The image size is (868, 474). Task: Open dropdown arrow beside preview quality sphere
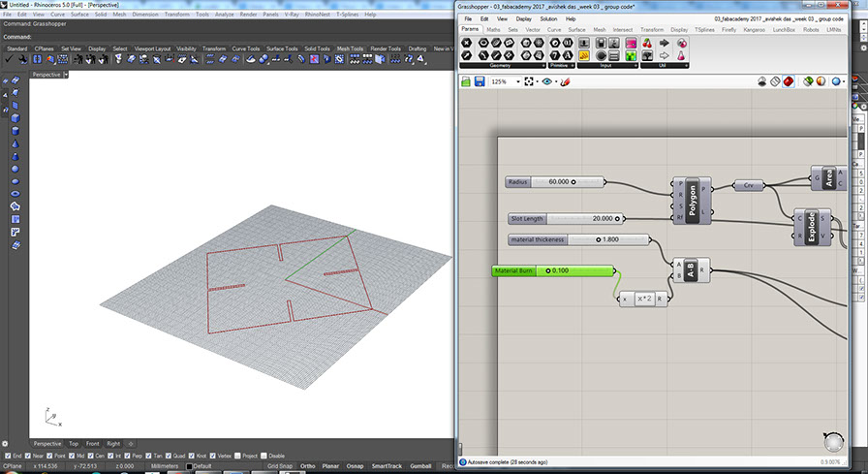click(x=844, y=82)
